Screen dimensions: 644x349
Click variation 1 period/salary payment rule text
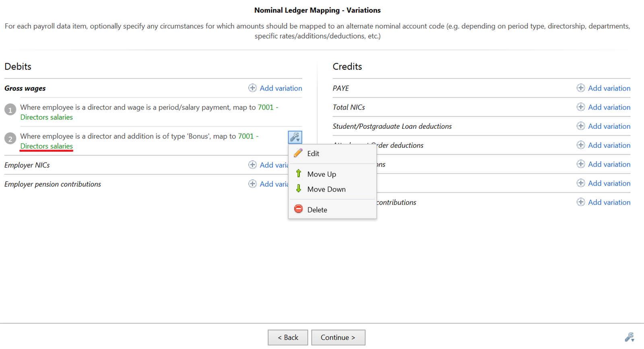(149, 112)
